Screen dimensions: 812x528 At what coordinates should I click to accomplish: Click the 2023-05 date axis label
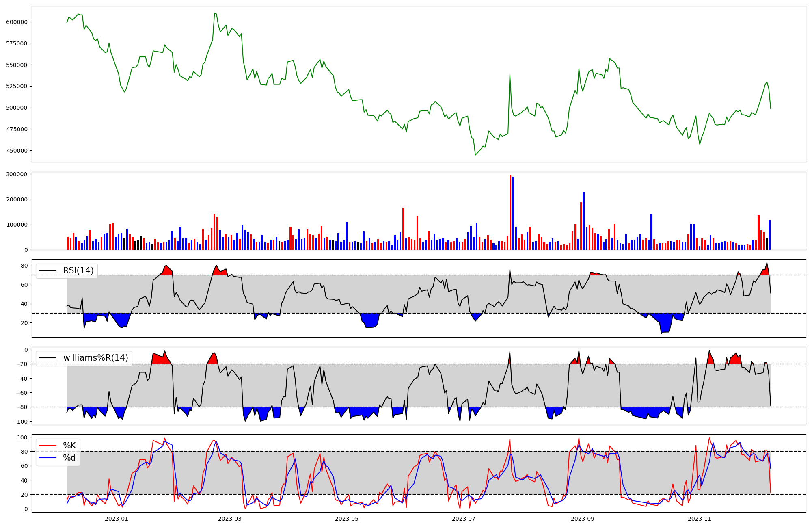point(347,519)
